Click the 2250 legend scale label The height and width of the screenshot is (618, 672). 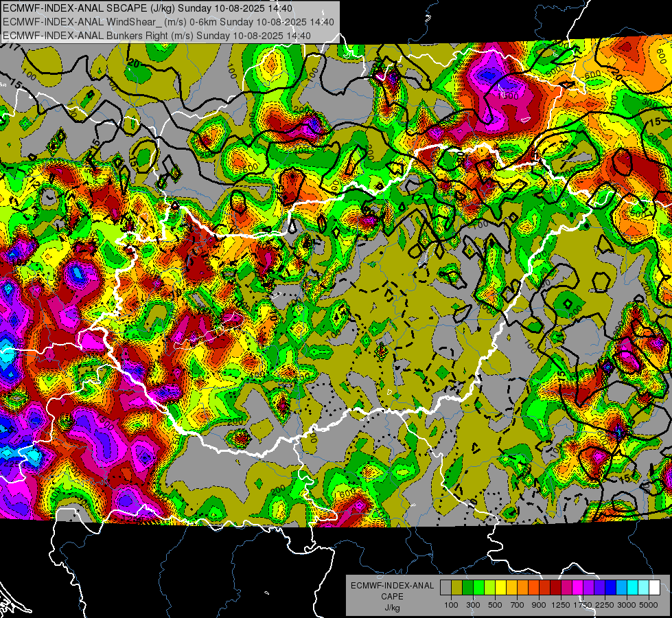(605, 605)
